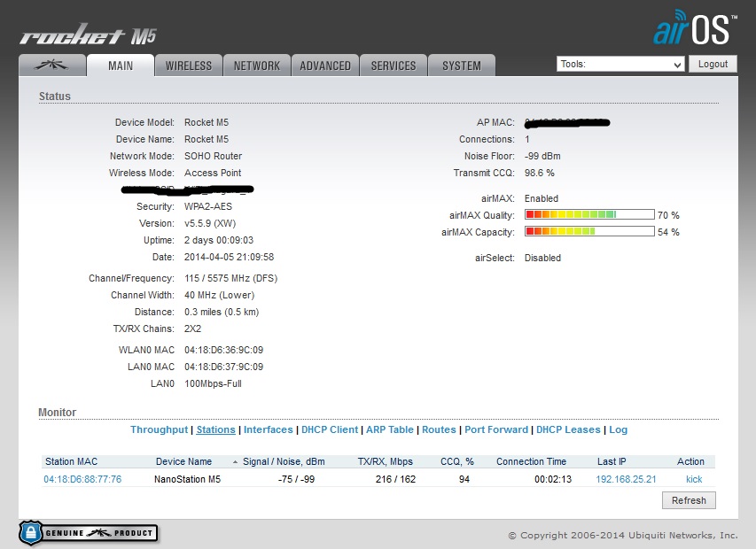Go to the ADVANCED tab

point(325,66)
